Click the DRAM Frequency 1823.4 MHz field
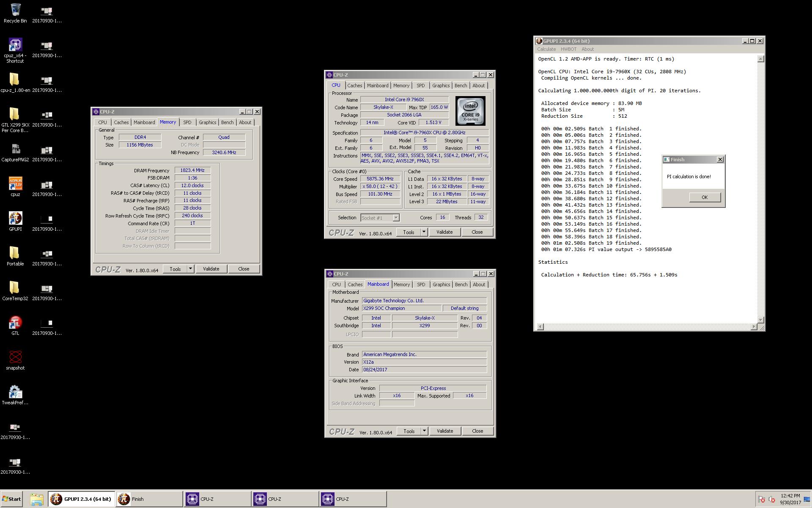Screen dimensions: 812x508 192,170
